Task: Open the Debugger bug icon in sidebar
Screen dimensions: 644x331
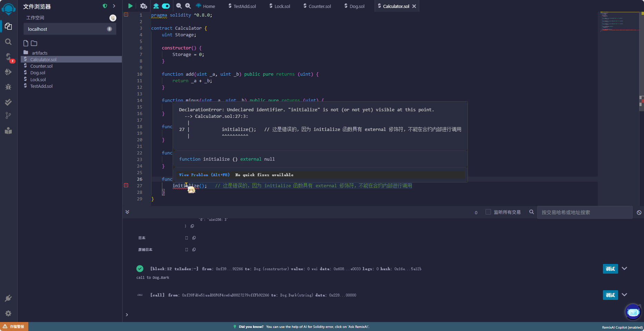Action: (8, 87)
